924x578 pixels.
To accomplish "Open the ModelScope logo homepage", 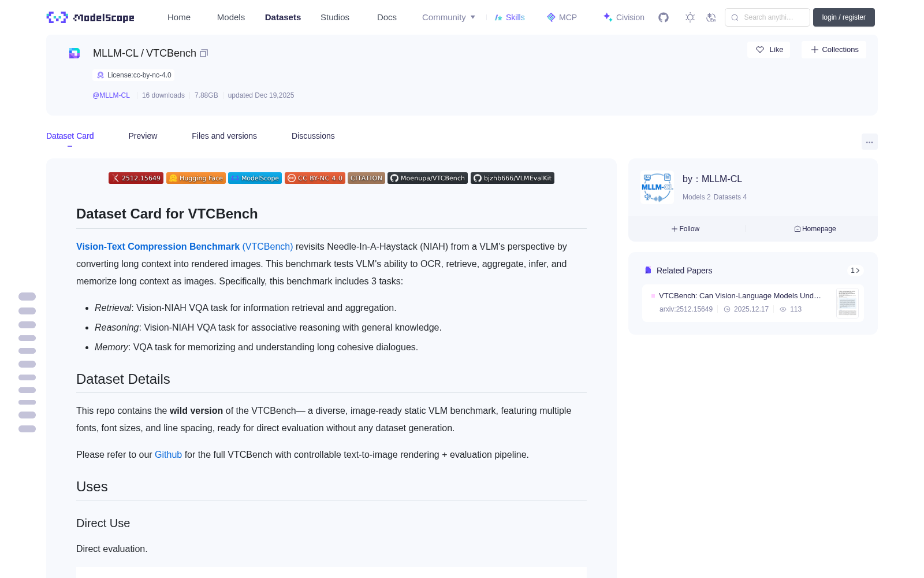I will tap(91, 17).
